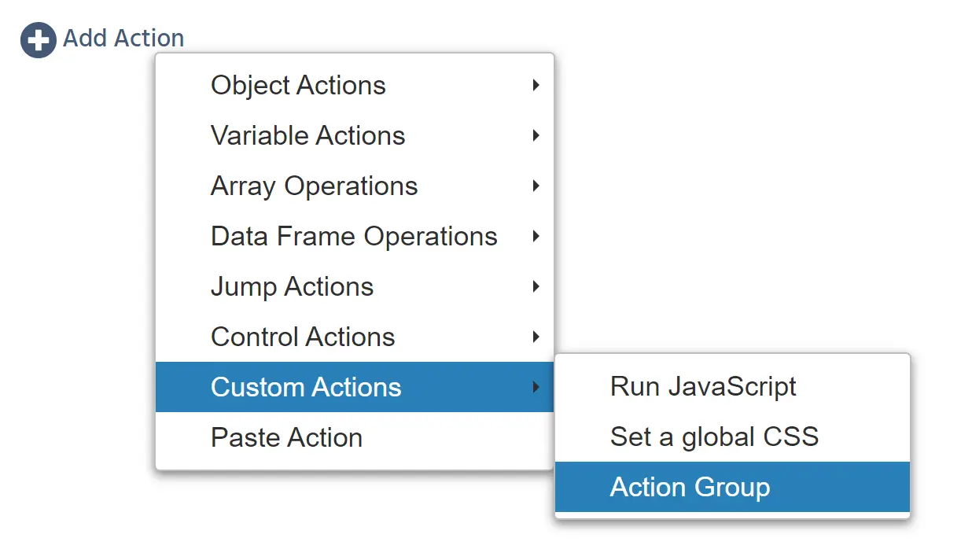Select the highlighted Action Group option
This screenshot has width=961, height=560.
pyautogui.click(x=690, y=487)
